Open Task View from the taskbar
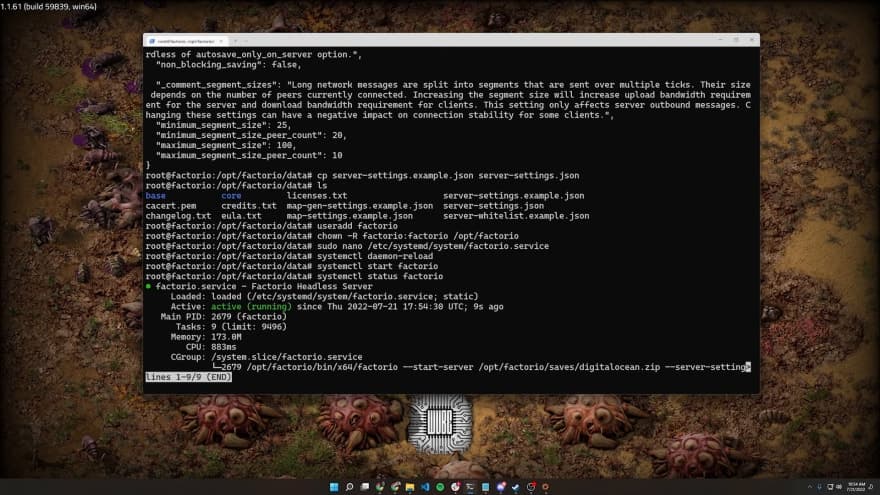The height and width of the screenshot is (495, 880). [365, 487]
